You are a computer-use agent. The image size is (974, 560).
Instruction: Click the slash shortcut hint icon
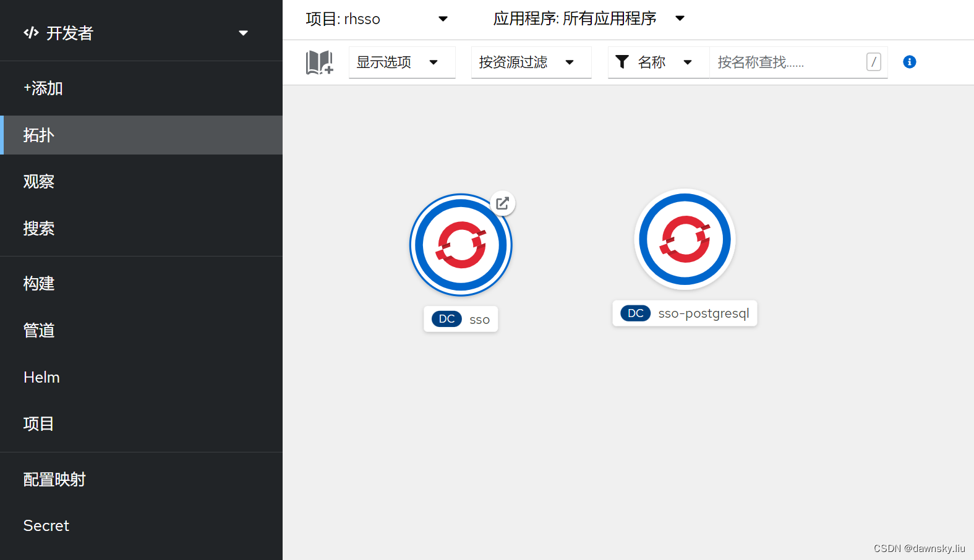point(874,62)
